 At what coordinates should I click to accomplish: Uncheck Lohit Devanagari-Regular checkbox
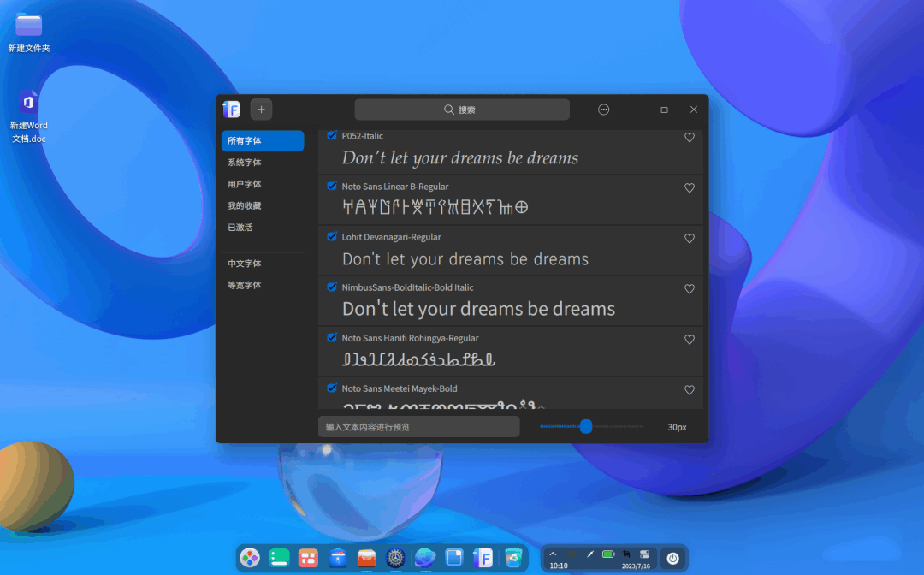332,237
